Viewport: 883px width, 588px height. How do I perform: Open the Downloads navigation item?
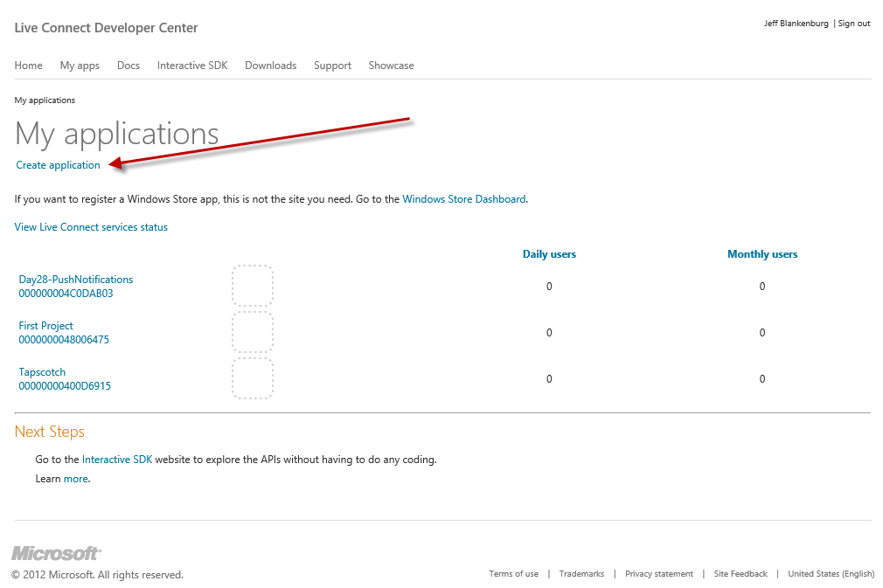click(x=270, y=66)
